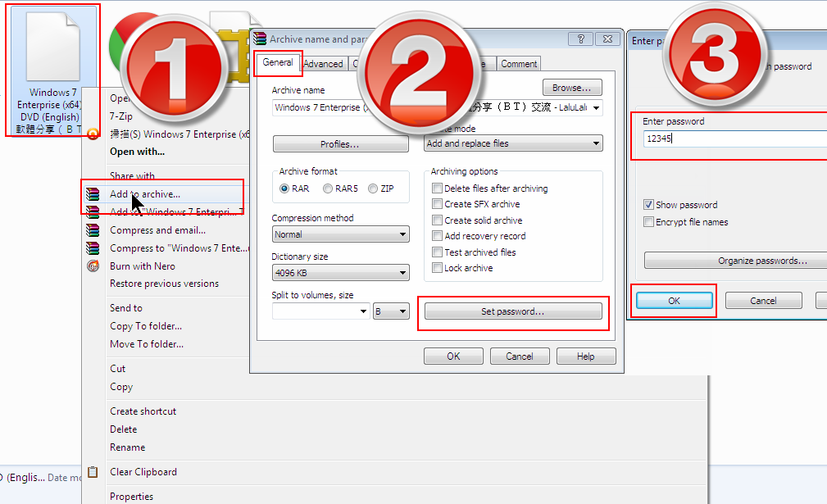
Task: Expand the Archive name dropdown arrow
Action: [596, 107]
